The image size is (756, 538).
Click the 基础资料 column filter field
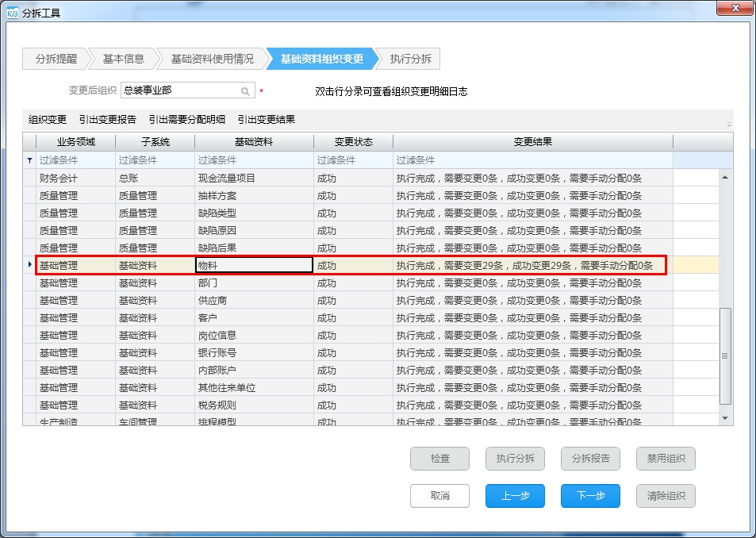[254, 160]
